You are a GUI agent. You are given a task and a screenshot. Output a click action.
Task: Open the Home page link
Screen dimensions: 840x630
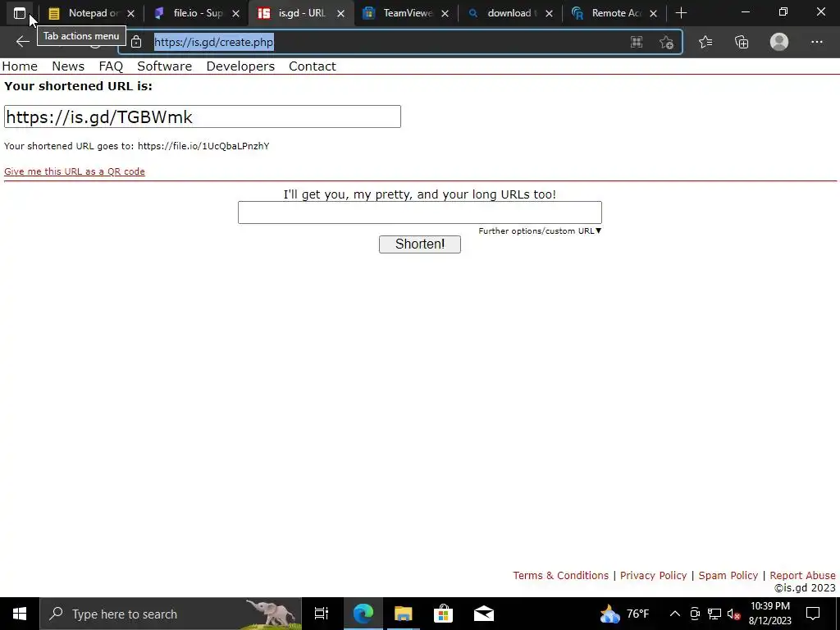[x=20, y=66]
